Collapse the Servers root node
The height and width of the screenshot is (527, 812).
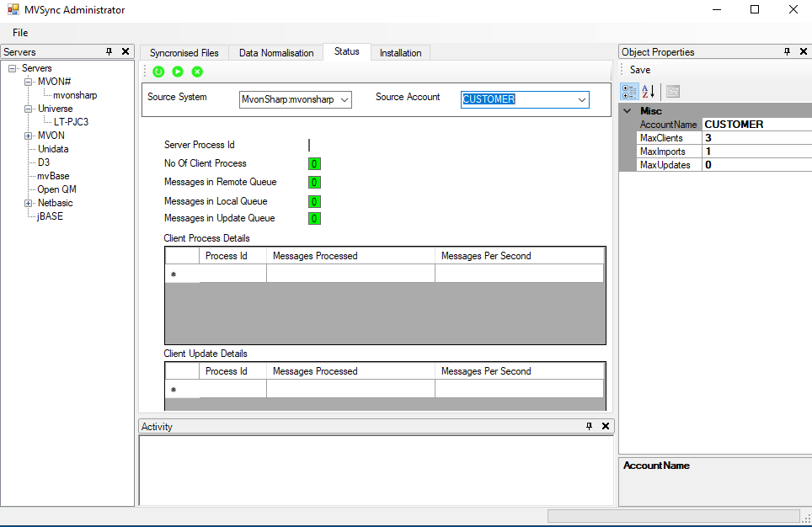12,68
